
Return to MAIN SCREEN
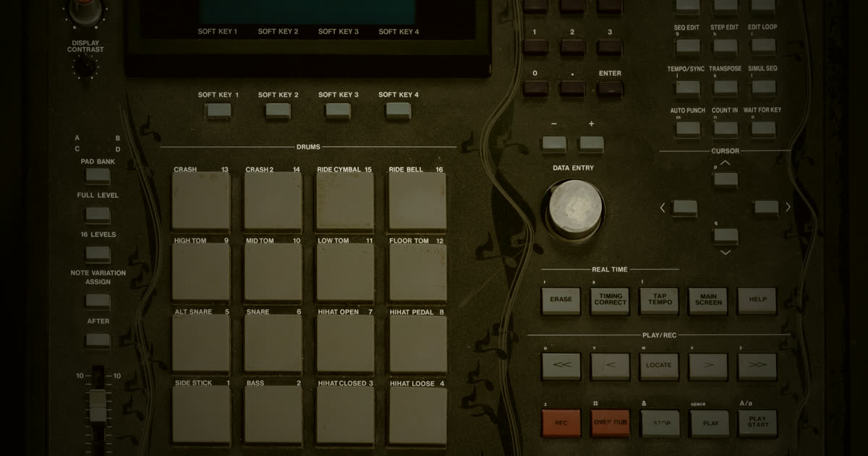(x=708, y=300)
